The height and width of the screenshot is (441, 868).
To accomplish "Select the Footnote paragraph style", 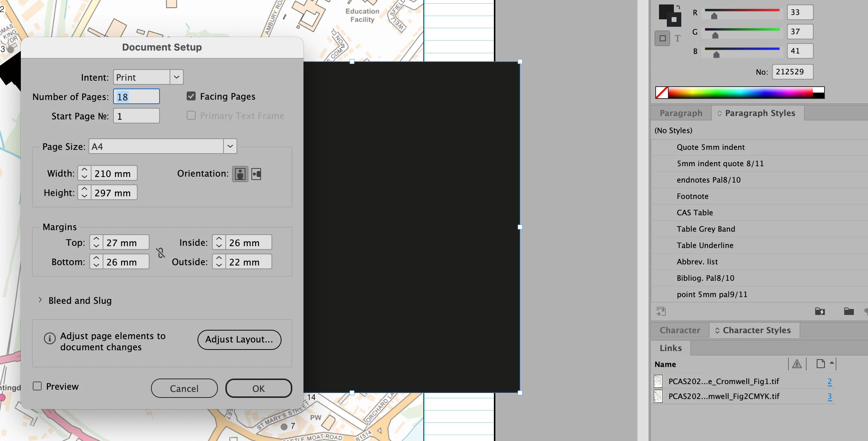I will coord(692,196).
